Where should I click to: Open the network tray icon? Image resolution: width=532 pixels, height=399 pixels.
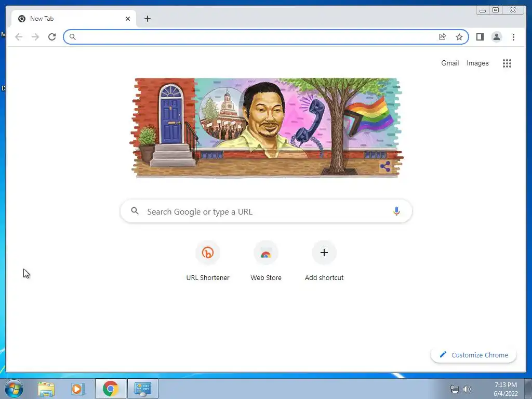[454, 389]
